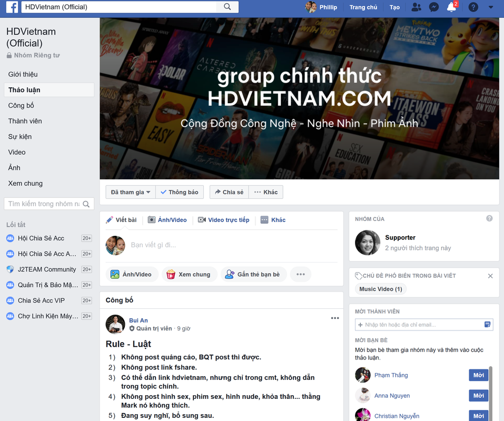The height and width of the screenshot is (421, 504).
Task: Click Quản trị viên badge icon
Action: pos(132,328)
